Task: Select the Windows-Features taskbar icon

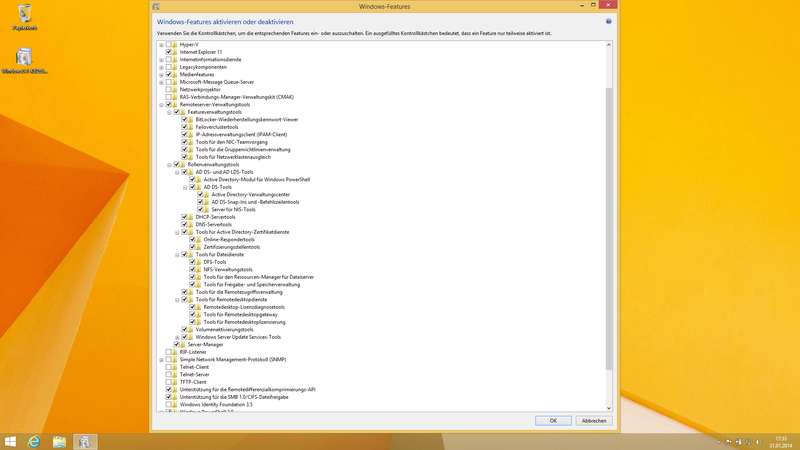Action: pos(85,441)
